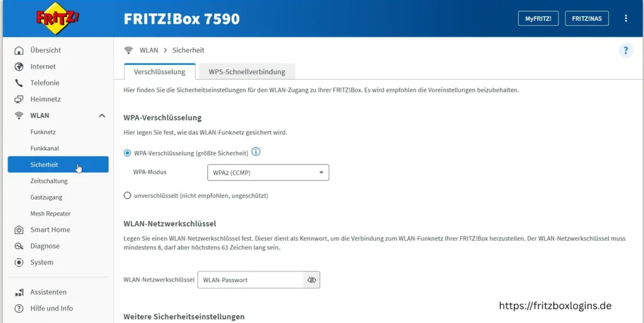Click the FRITZ!NAS button
644x323 pixels.
pos(587,18)
